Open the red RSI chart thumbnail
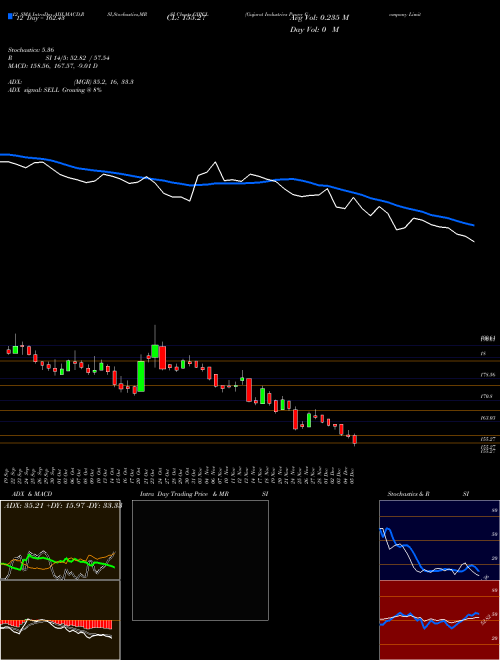This screenshot has height=660, width=500. 439,620
